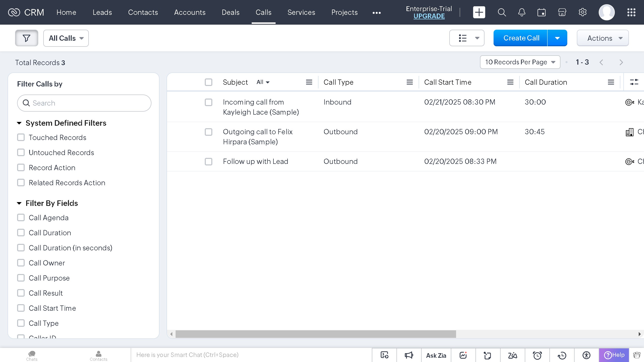Screen dimensions: 644x362
Task: Click the quick-create plus icon
Action: click(479, 12)
